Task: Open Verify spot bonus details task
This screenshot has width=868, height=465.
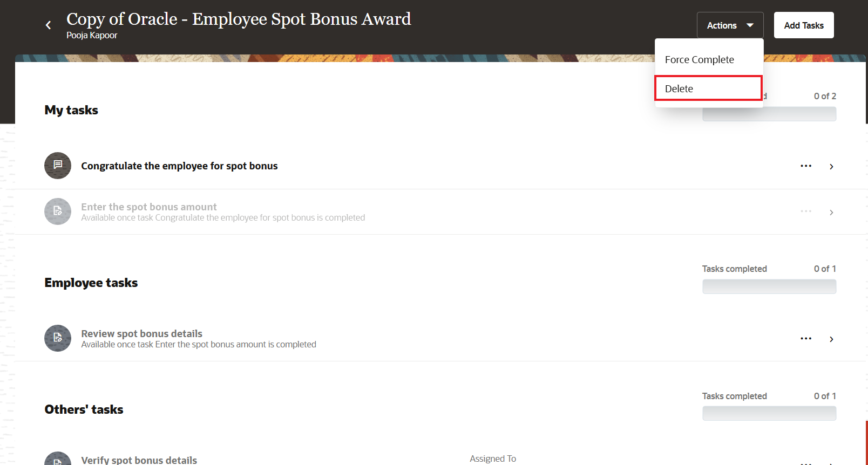Action: 139,460
